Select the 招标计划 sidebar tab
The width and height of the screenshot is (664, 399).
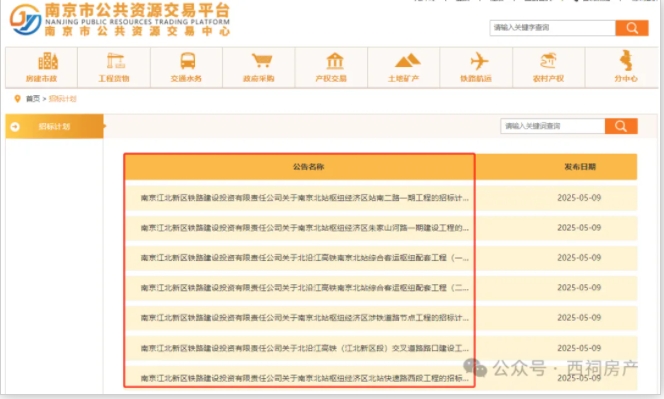pos(54,126)
